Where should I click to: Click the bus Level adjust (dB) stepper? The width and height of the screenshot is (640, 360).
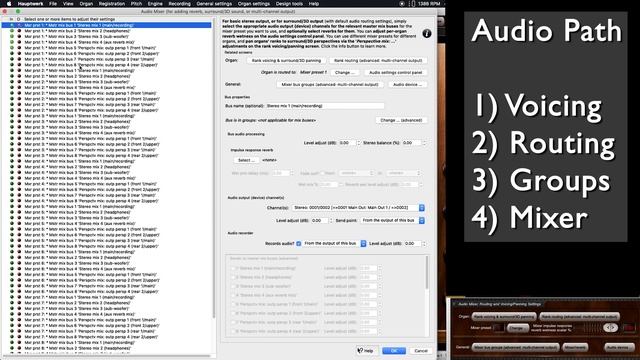click(x=359, y=143)
